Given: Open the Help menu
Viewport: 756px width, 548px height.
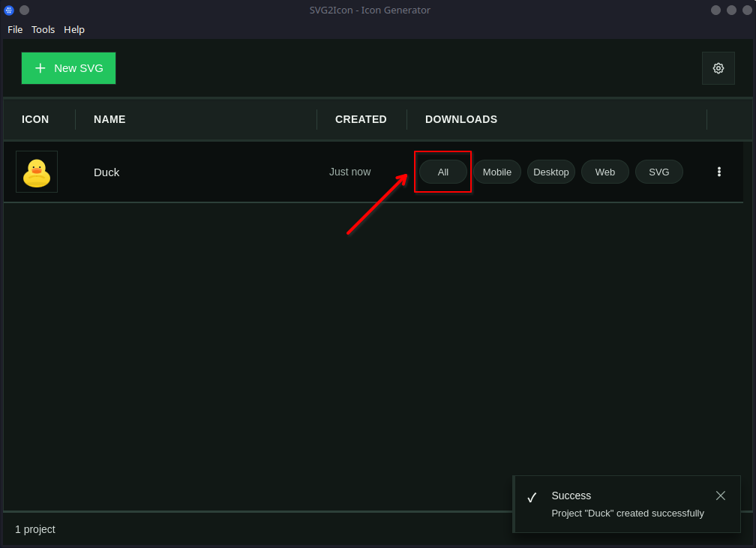Looking at the screenshot, I should (x=73, y=29).
